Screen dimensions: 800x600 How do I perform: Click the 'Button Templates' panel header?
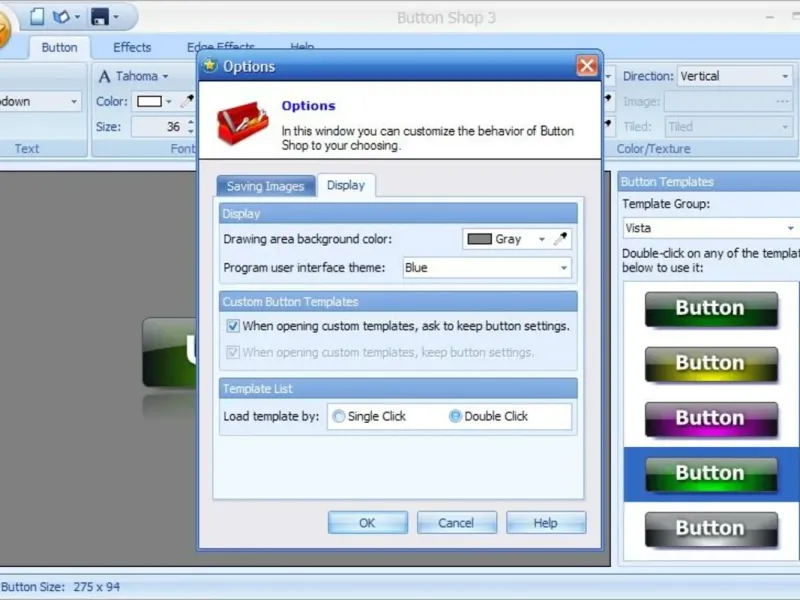pyautogui.click(x=709, y=182)
